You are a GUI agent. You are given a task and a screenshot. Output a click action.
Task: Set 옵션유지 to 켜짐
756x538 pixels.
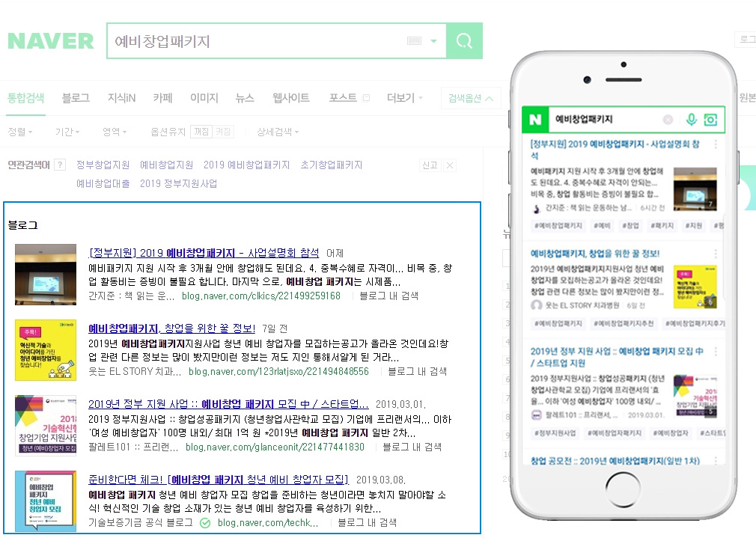click(223, 132)
